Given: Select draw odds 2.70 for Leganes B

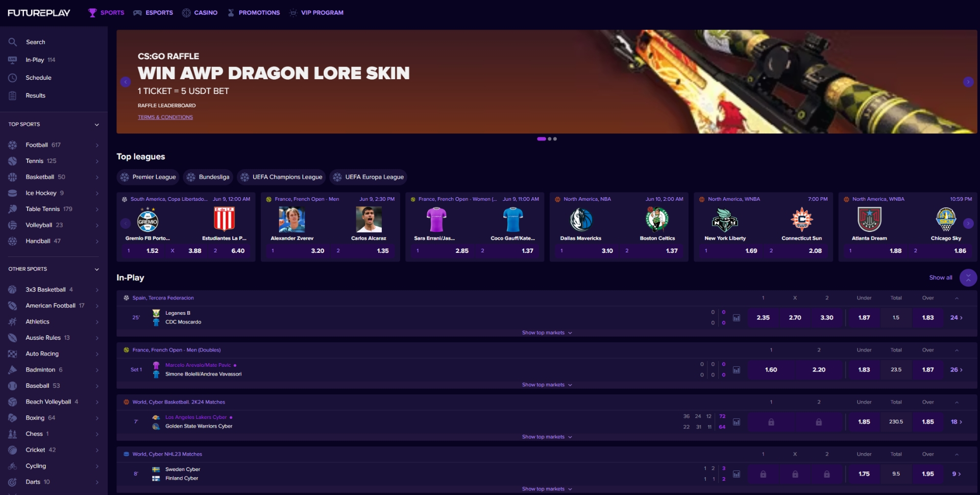Looking at the screenshot, I should [x=795, y=318].
